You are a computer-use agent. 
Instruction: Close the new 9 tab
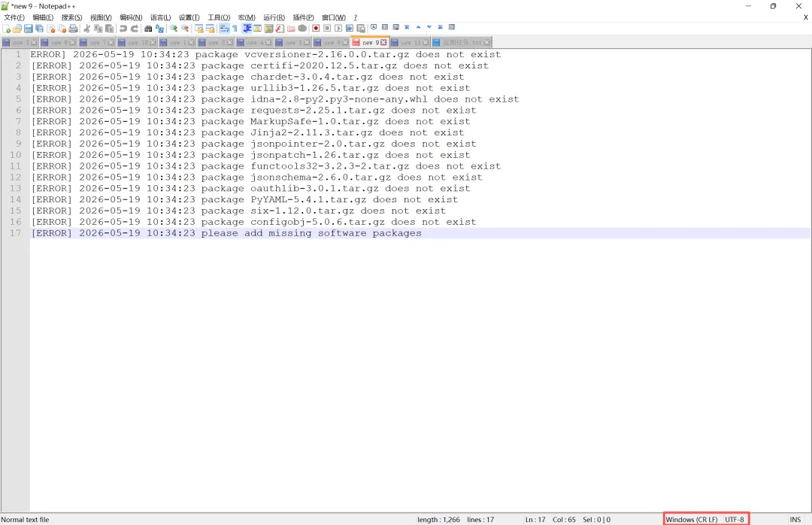click(383, 43)
